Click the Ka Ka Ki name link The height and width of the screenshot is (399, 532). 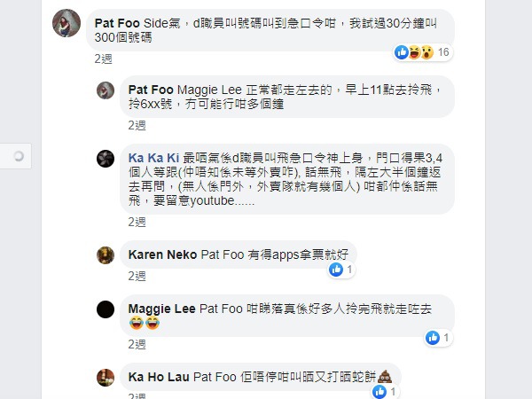[153, 158]
